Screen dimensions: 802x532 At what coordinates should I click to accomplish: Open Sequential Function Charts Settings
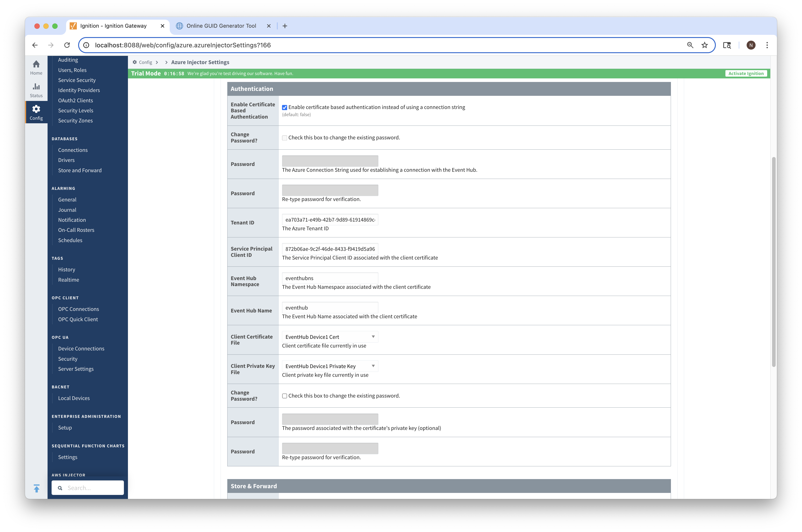(67, 457)
